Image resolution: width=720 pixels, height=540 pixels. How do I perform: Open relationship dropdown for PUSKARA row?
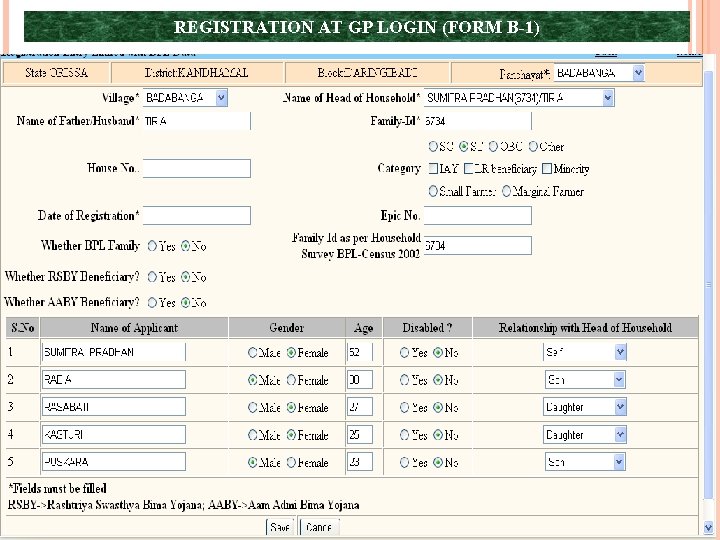click(585, 462)
